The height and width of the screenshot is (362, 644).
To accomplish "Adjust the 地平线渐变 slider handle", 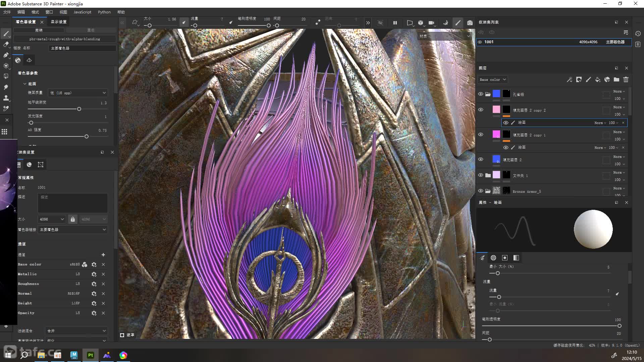I will [79, 109].
